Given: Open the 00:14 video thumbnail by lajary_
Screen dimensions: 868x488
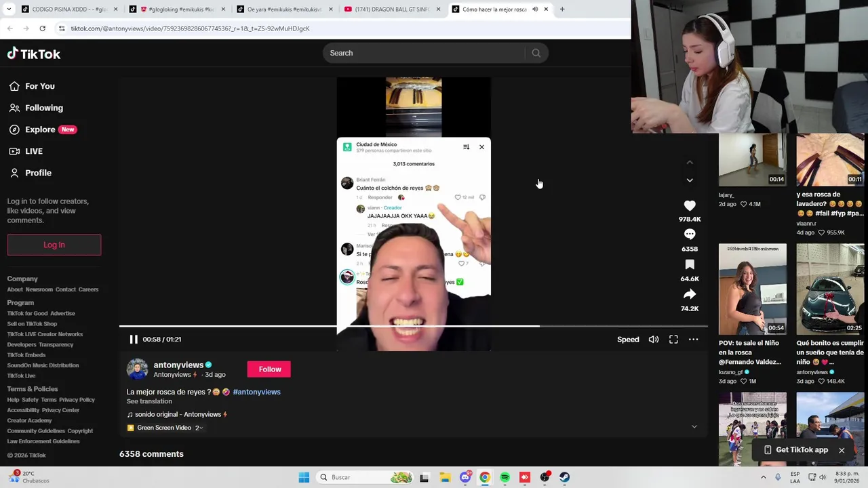Looking at the screenshot, I should pyautogui.click(x=753, y=159).
